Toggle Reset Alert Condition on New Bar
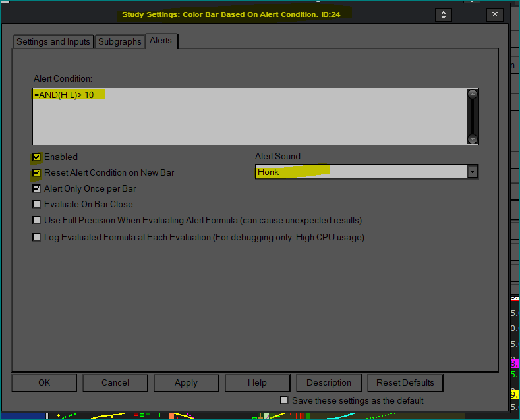520x420 pixels. [x=36, y=173]
